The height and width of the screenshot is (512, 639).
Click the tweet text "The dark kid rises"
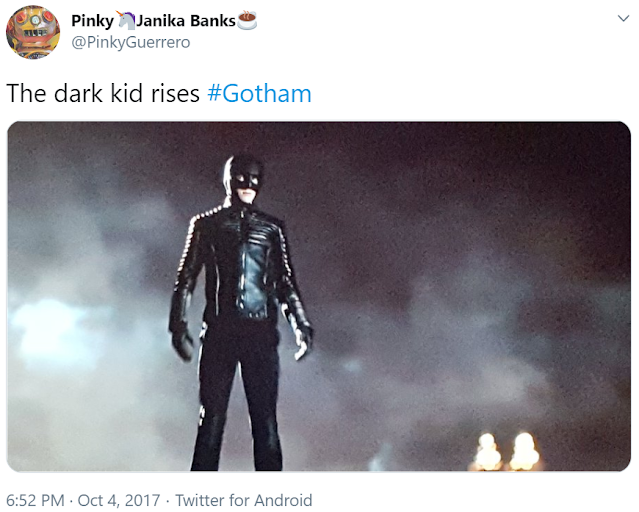click(103, 93)
